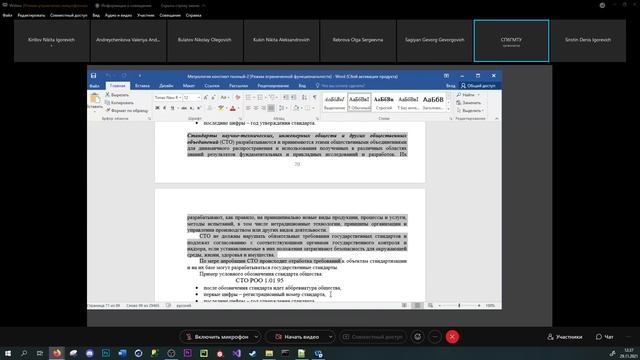
Task: Click the Increase Indent icon
Action: 293,98
